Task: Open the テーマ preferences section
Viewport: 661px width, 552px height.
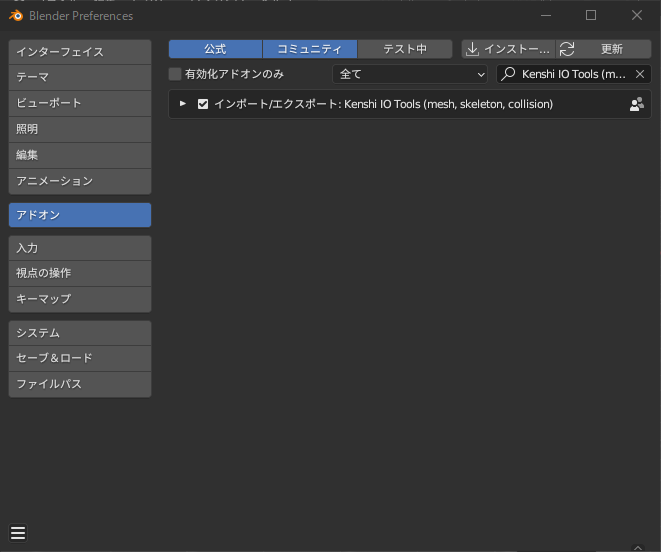Action: (x=80, y=78)
